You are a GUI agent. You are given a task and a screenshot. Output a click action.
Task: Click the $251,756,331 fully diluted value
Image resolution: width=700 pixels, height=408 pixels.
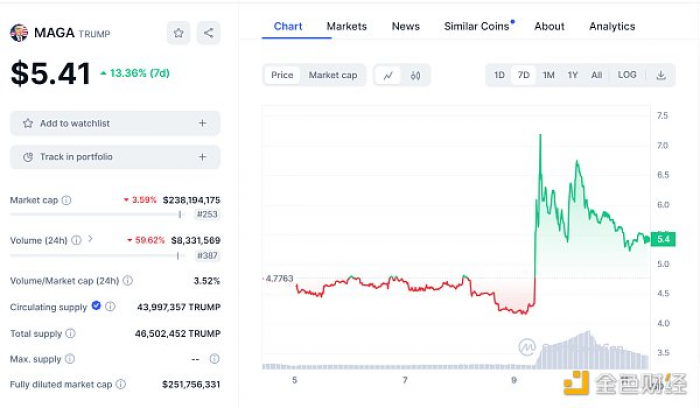point(191,384)
